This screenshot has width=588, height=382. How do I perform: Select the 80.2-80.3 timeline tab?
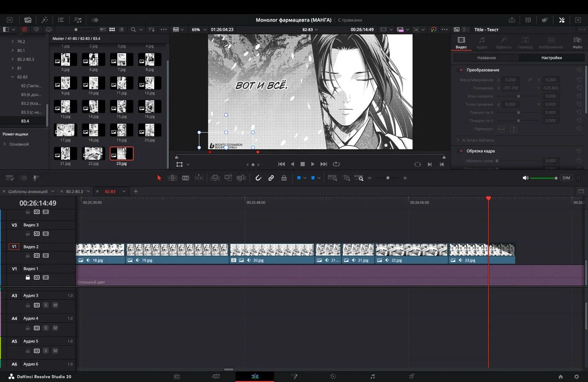point(74,191)
